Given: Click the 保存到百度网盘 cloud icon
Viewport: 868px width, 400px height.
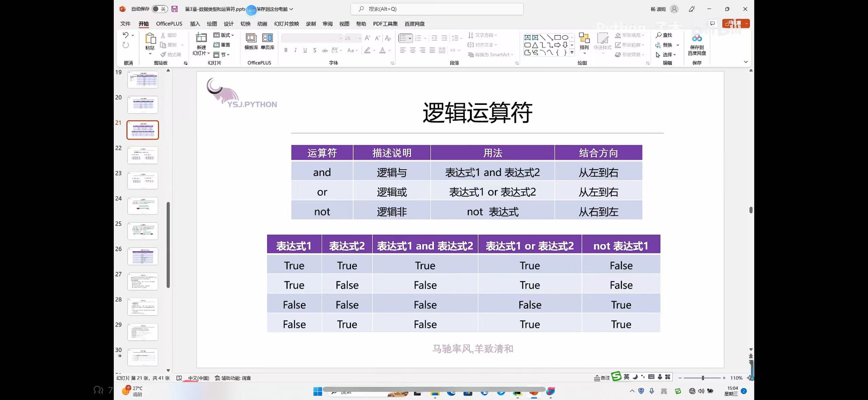Looking at the screenshot, I should tap(697, 39).
